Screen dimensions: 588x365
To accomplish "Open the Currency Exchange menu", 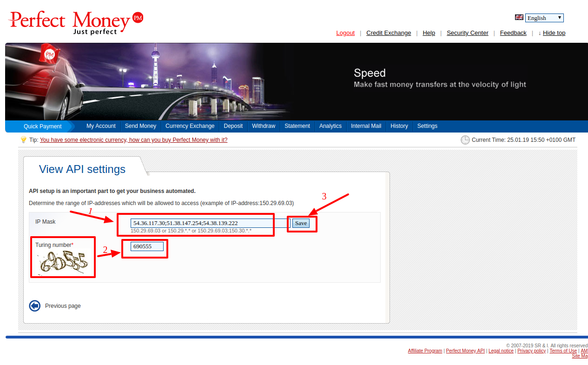I will (190, 126).
